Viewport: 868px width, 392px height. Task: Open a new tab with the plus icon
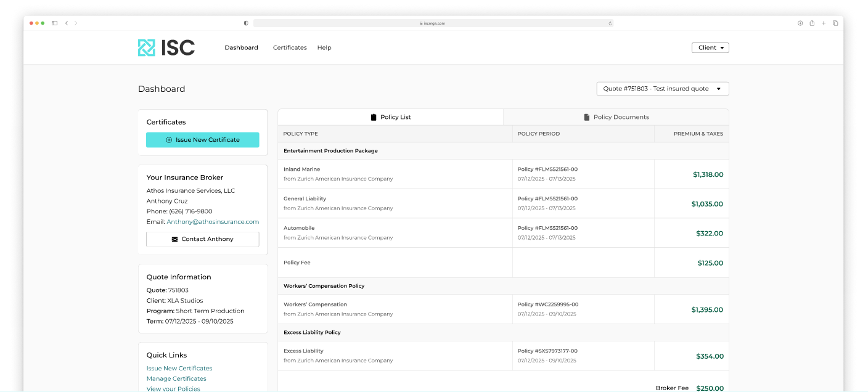[824, 23]
